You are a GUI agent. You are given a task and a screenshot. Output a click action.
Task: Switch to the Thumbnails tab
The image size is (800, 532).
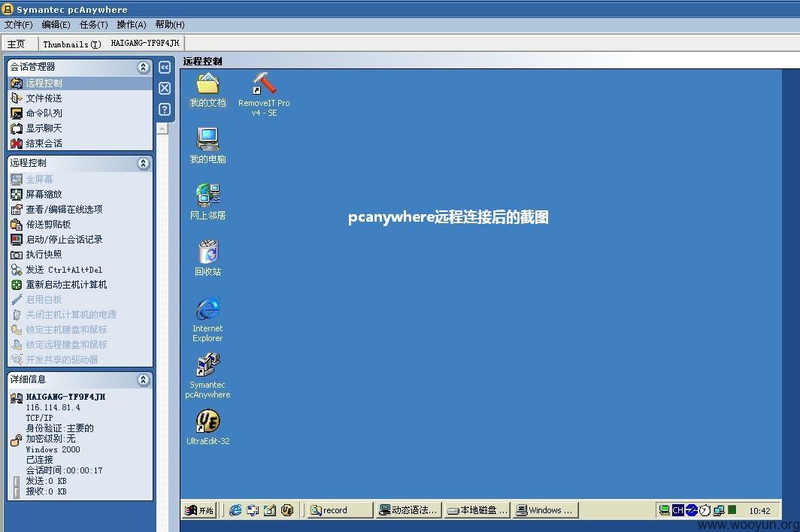tap(72, 44)
